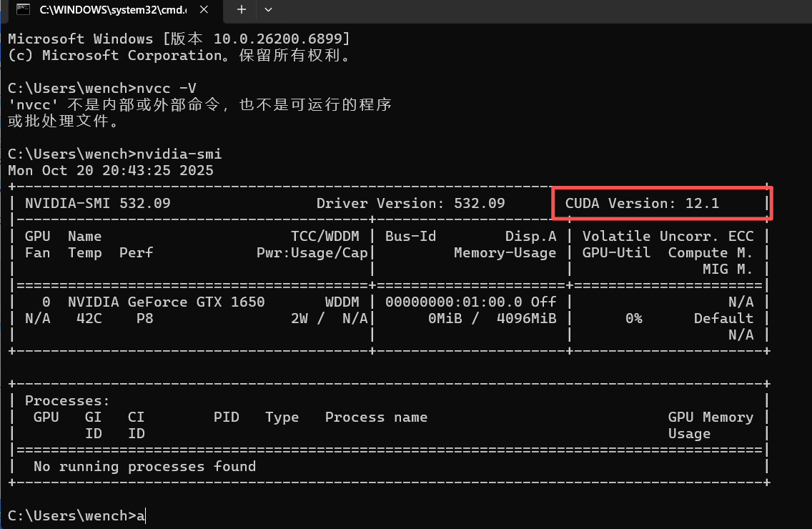Click the highlighted CUDA Version: 12.1 text
Viewport: 812px width, 529px height.
tap(641, 204)
